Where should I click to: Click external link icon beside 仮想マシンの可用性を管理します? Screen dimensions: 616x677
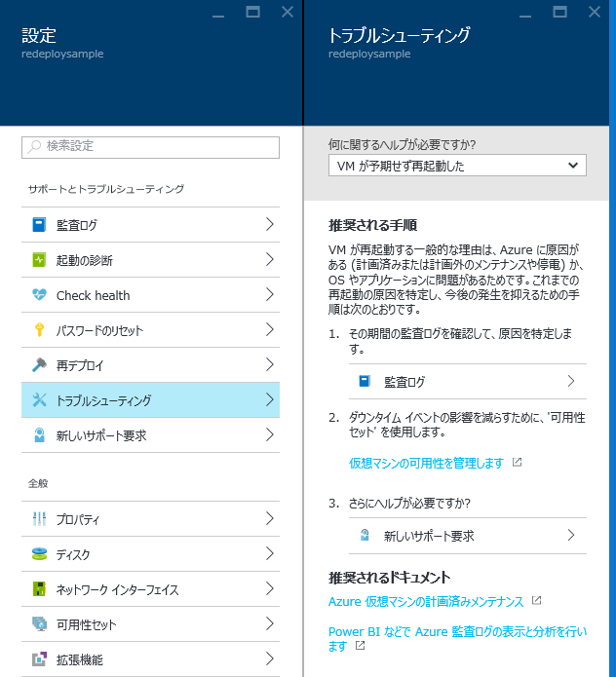518,463
